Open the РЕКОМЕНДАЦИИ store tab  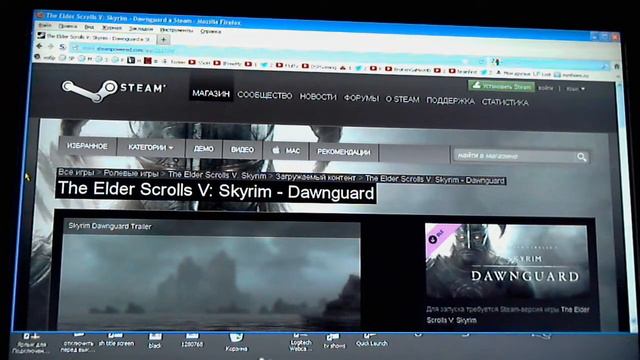coord(344,152)
